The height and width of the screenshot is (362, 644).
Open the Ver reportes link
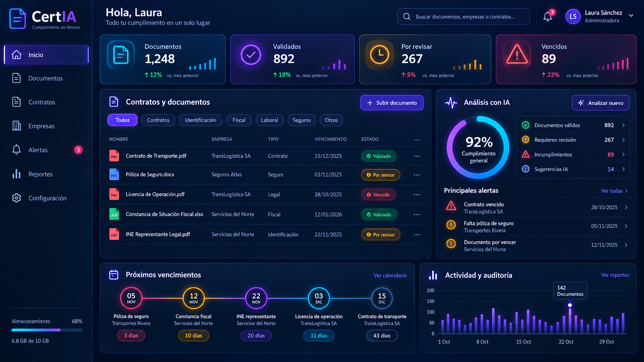(615, 275)
